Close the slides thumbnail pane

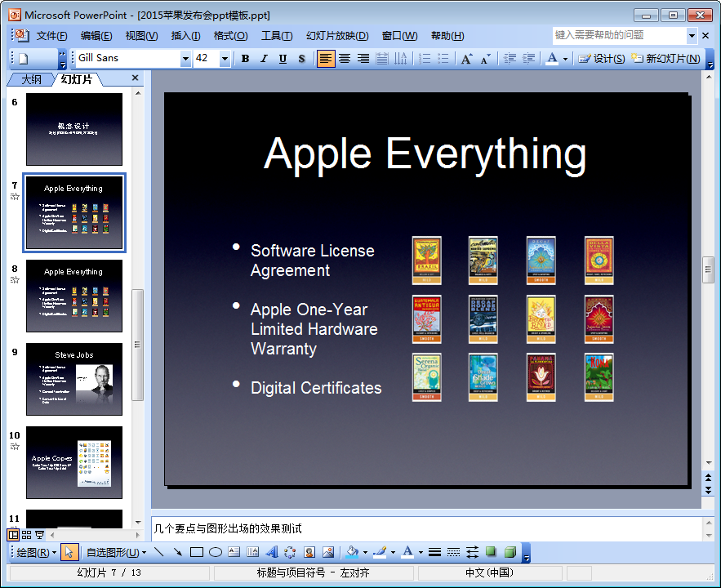(x=136, y=78)
